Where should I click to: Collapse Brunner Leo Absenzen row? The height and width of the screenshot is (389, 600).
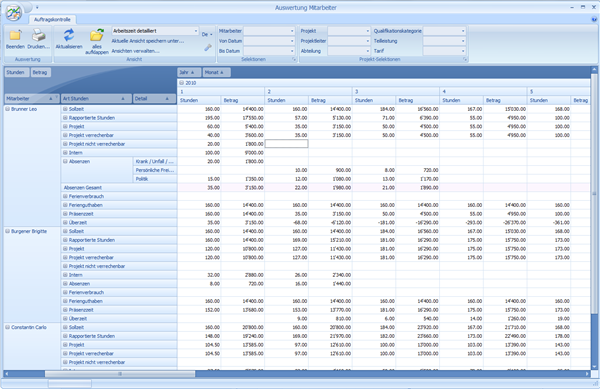[65, 161]
